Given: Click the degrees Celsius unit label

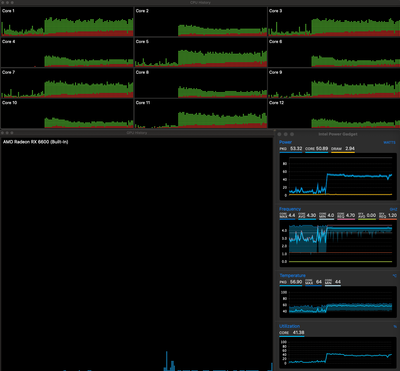Looking at the screenshot, I should click(x=395, y=276).
